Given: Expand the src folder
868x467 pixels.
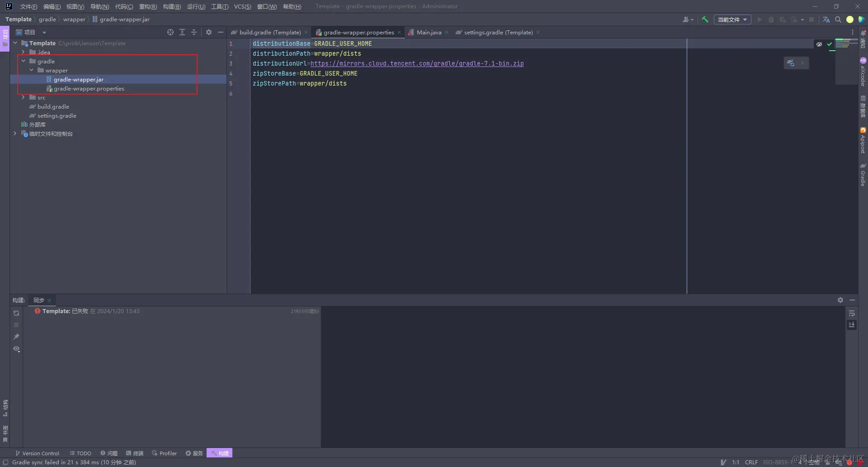Looking at the screenshot, I should pos(24,97).
